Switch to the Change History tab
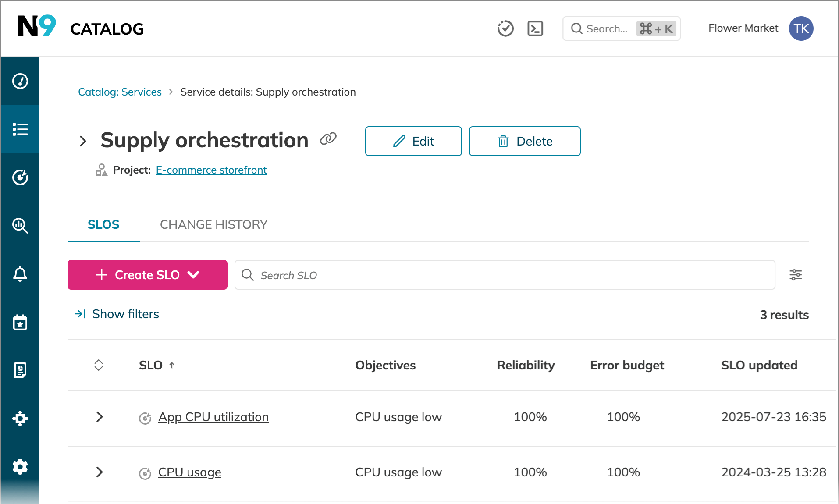Screen dimensions: 839x504 pos(213,224)
